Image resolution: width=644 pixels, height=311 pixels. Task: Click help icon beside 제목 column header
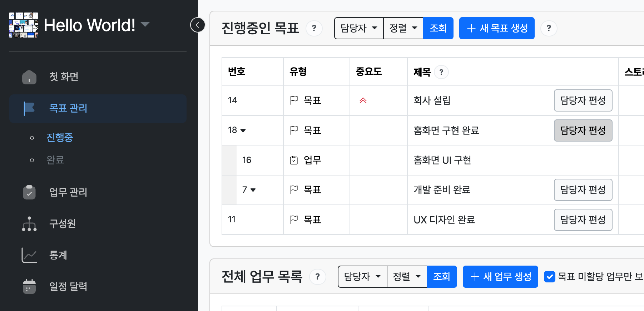point(441,72)
